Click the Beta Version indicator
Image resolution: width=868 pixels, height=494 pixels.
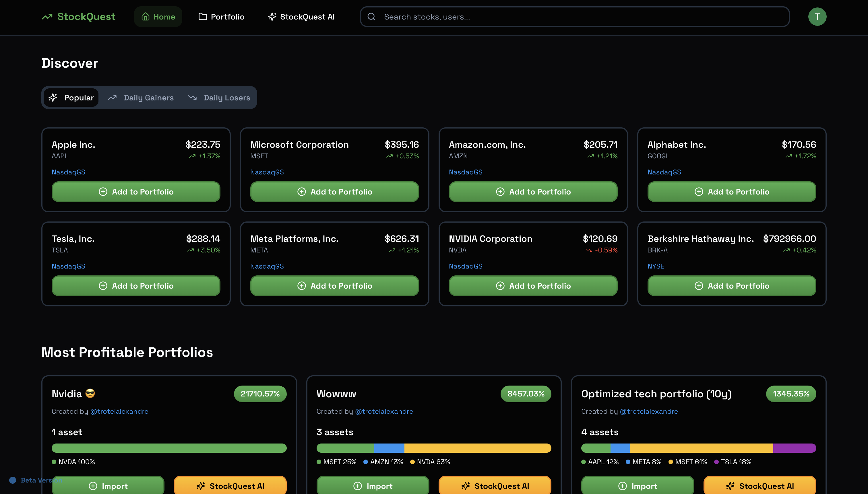pos(36,480)
